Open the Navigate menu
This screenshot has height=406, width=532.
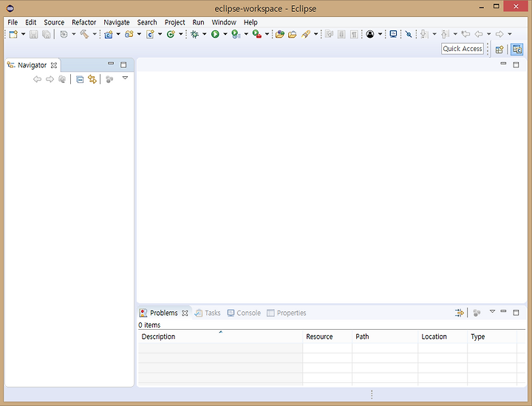pos(117,22)
